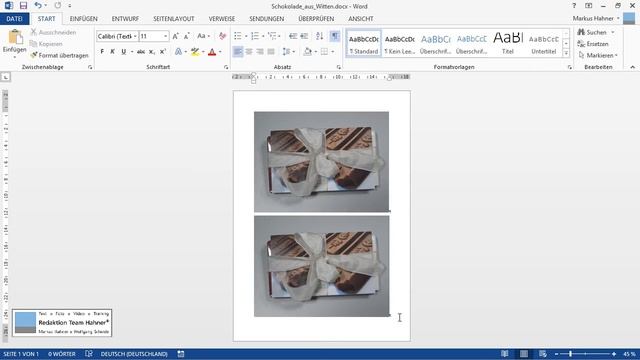Sort the selected text
Viewport: 640px width, 360px height.
pyautogui.click(x=320, y=36)
